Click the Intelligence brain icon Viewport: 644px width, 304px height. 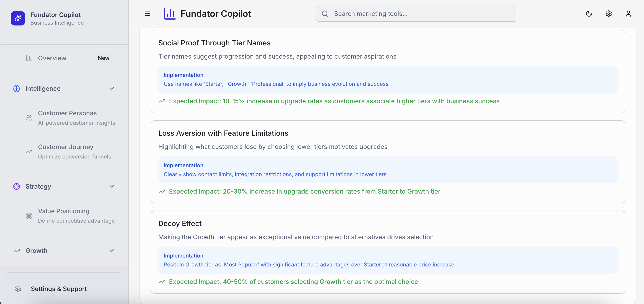pyautogui.click(x=17, y=89)
